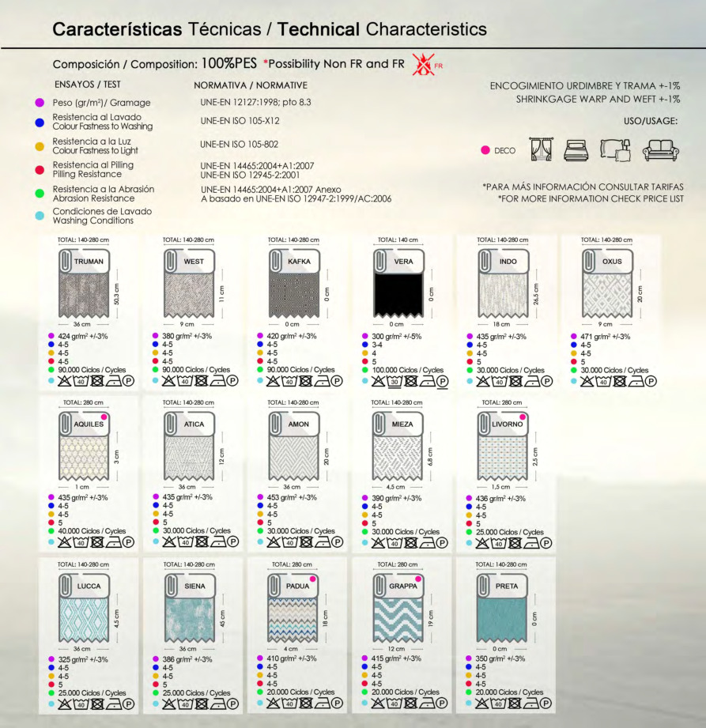The width and height of the screenshot is (706, 728).
Task: Click the 'Technical Characteristics' page heading
Action: [x=383, y=29]
